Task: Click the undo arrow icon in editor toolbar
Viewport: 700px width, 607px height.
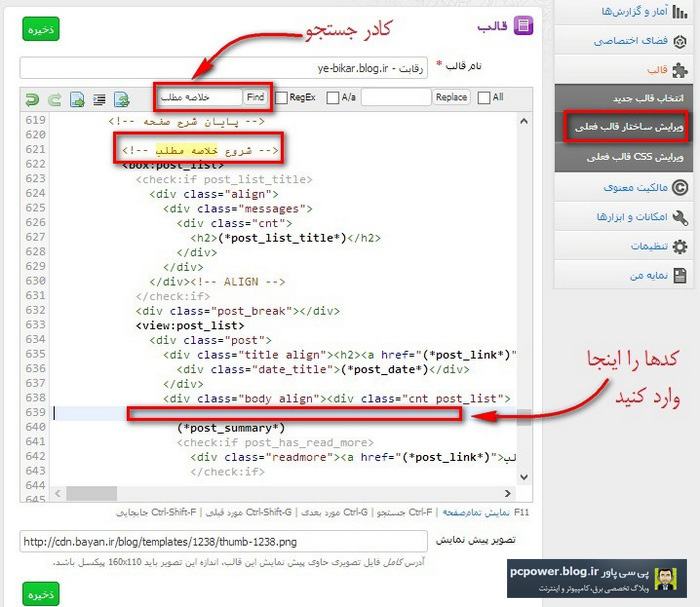Action: coord(31,98)
